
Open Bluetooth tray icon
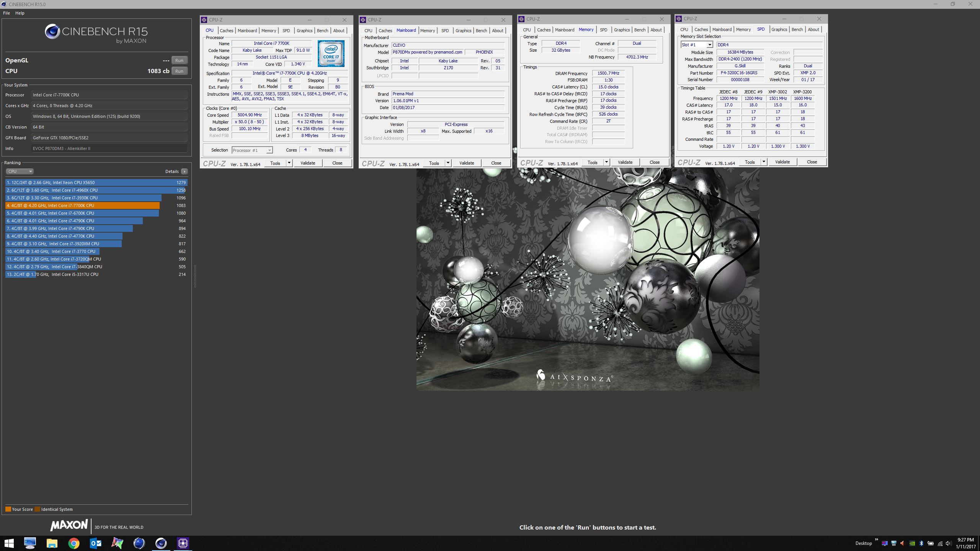click(x=921, y=543)
